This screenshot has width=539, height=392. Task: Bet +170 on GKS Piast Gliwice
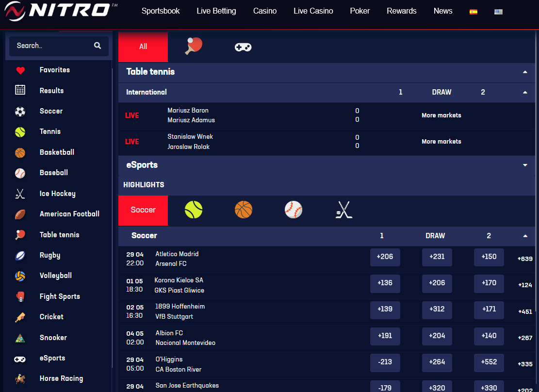click(489, 283)
